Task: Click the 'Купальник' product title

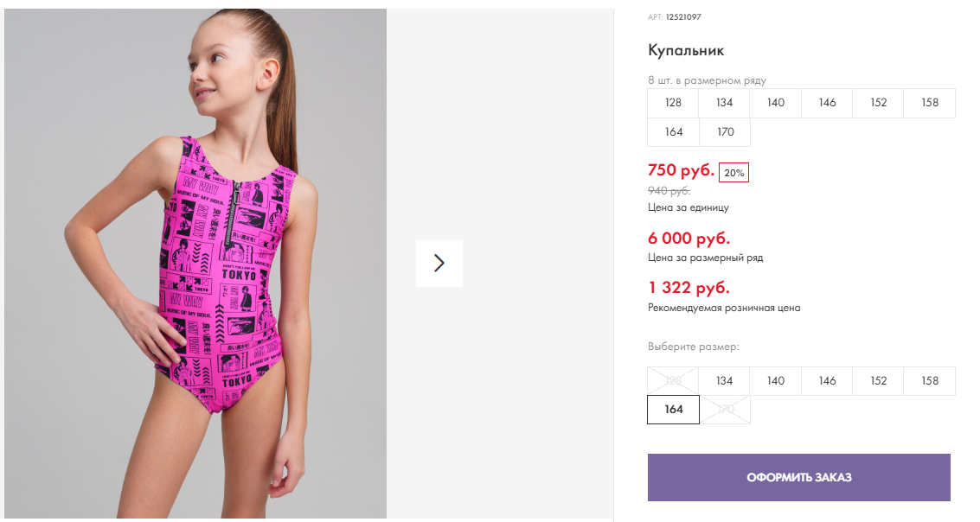Action: (686, 50)
